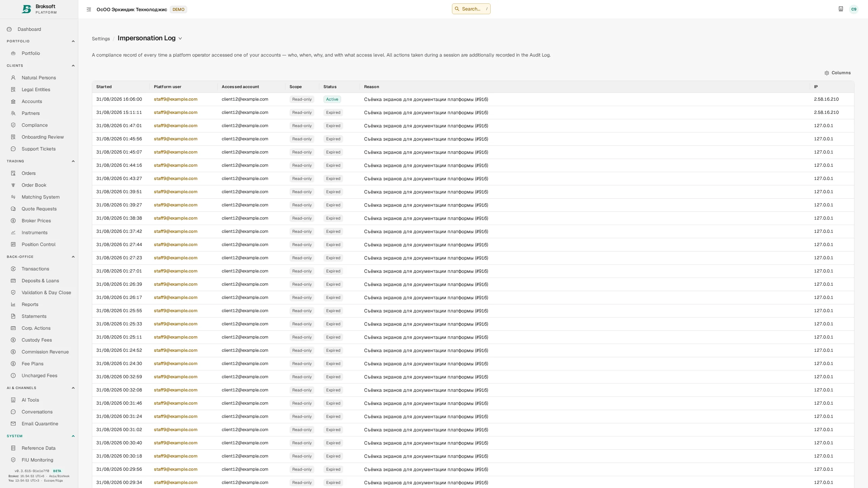Focus the Search input field
This screenshot has height=488, width=868.
[x=471, y=9]
